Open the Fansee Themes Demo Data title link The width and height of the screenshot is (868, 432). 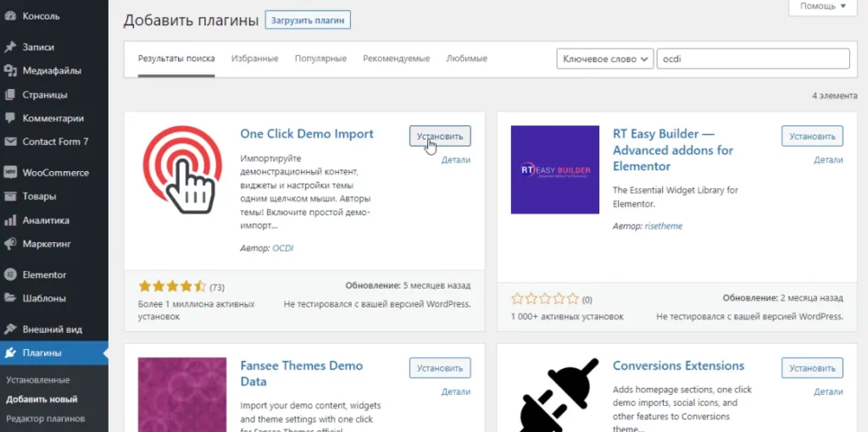302,374
